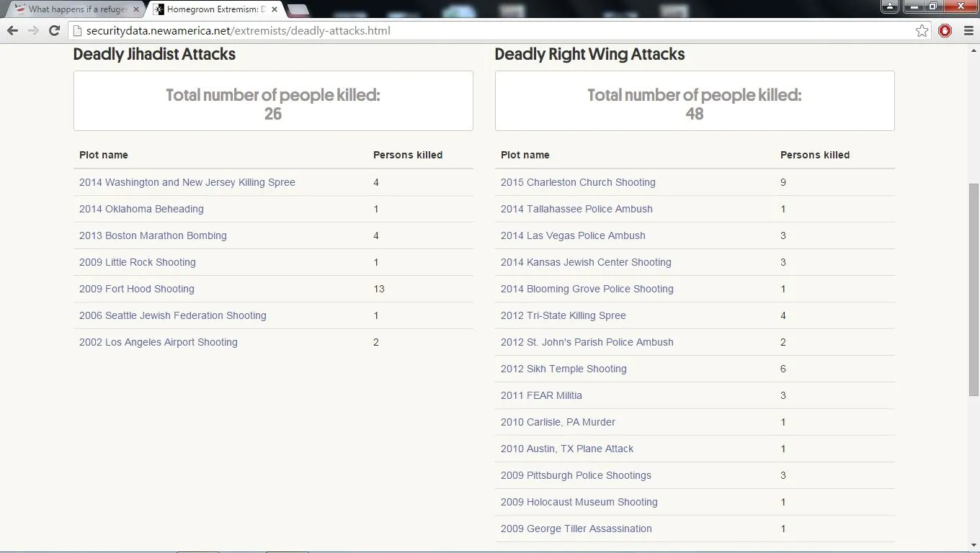Screen dimensions: 980x553
Task: Select the 'Homegrown Extremism' tab
Action: click(x=209, y=10)
